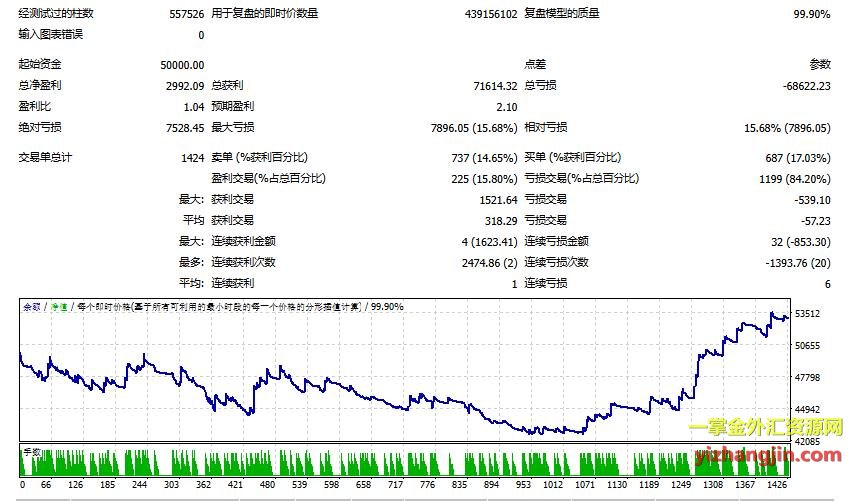Click the yellow 一掌金外汇资源网 watermark text
This screenshot has width=857, height=501.
767,430
